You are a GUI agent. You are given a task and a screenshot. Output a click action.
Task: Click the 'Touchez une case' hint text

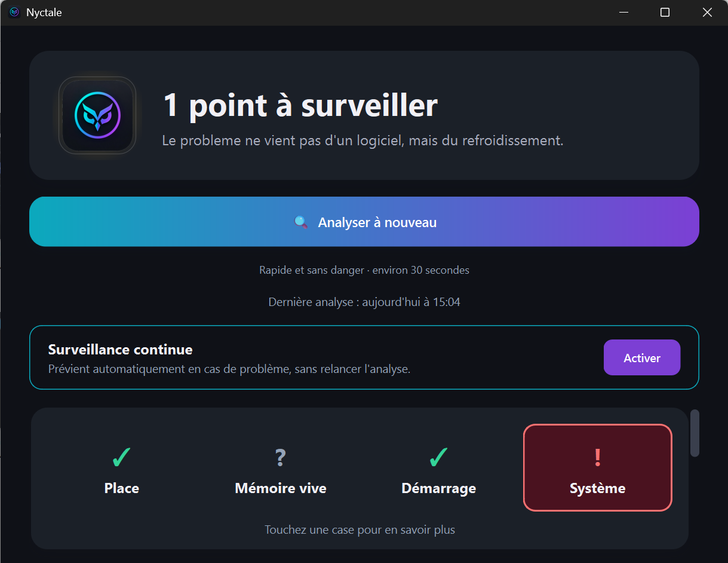(360, 530)
